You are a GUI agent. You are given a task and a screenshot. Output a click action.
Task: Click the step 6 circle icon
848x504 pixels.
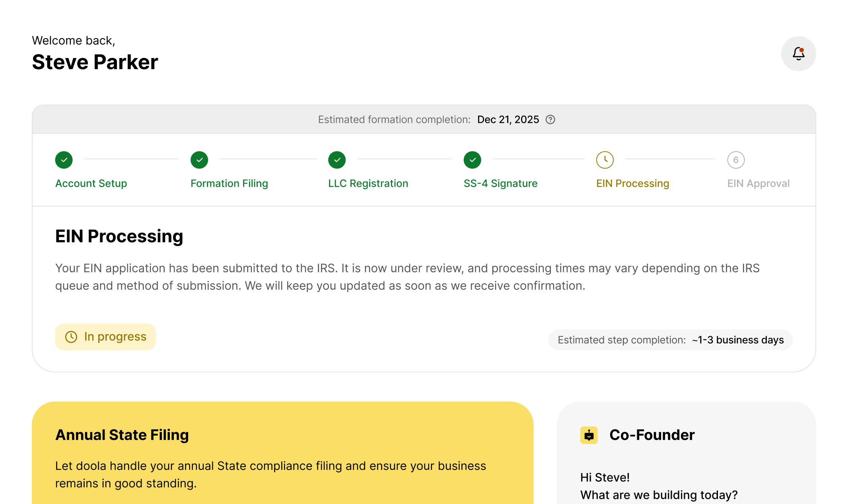tap(736, 160)
